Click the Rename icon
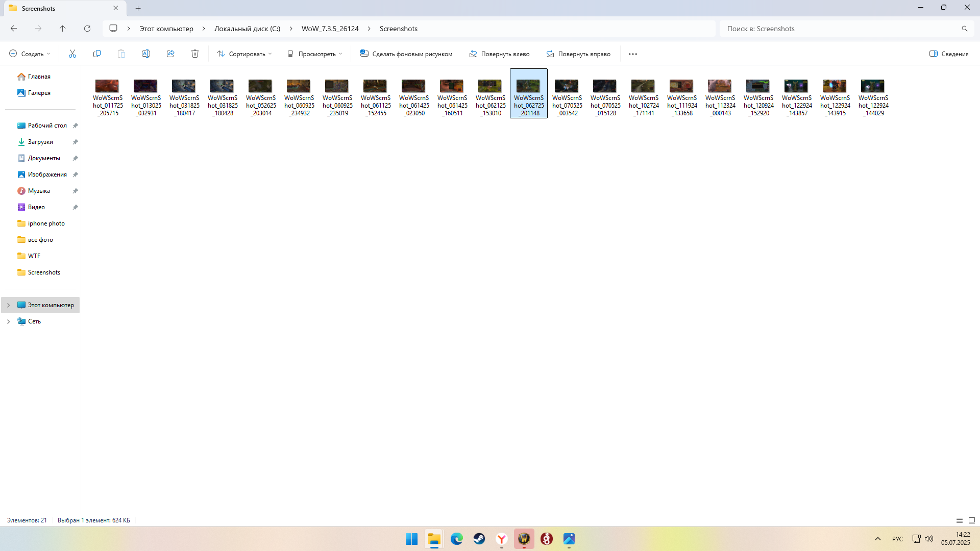Screen dimensions: 980x551 click(146, 54)
